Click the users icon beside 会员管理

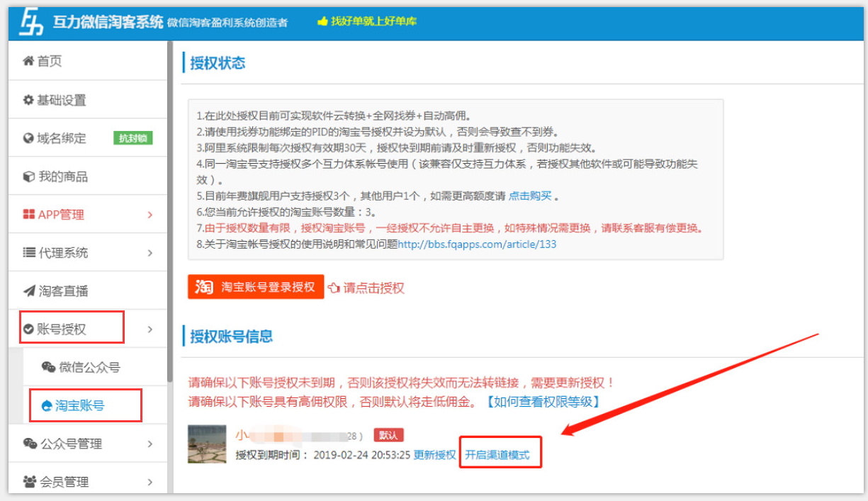click(30, 482)
